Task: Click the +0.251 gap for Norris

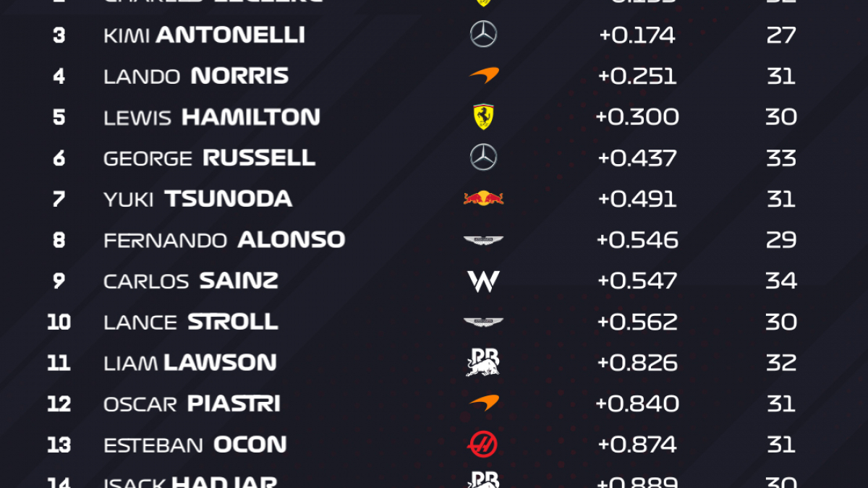Action: pos(637,76)
